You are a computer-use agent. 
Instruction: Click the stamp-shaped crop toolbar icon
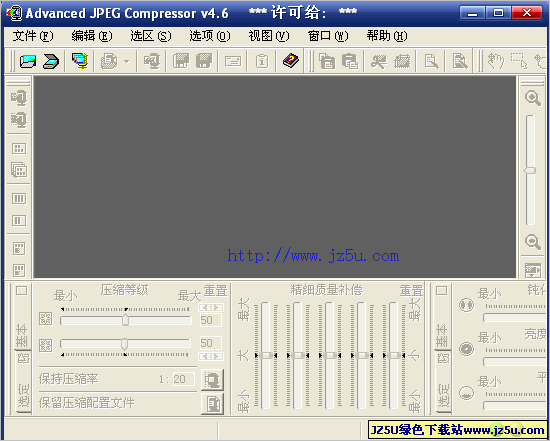(x=402, y=61)
